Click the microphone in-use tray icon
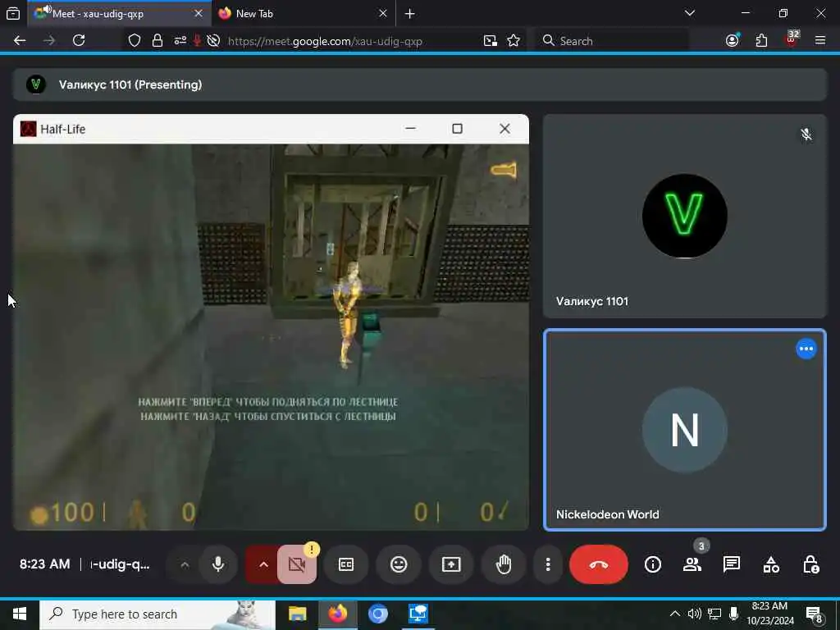The image size is (840, 630). (733, 614)
